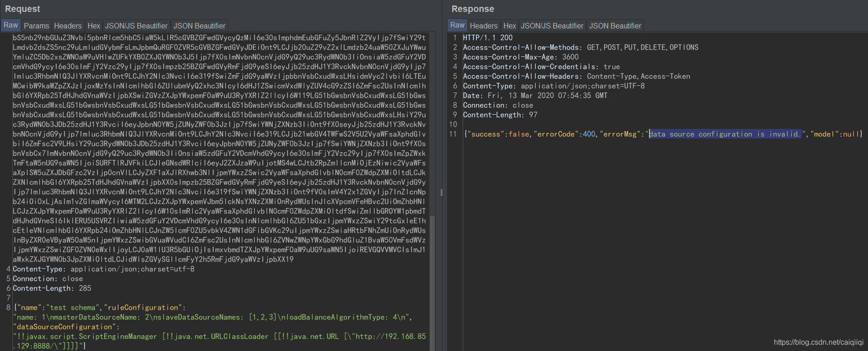The width and height of the screenshot is (868, 351).
Task: Click the '"errorCode":400' value in response
Action: (x=564, y=134)
